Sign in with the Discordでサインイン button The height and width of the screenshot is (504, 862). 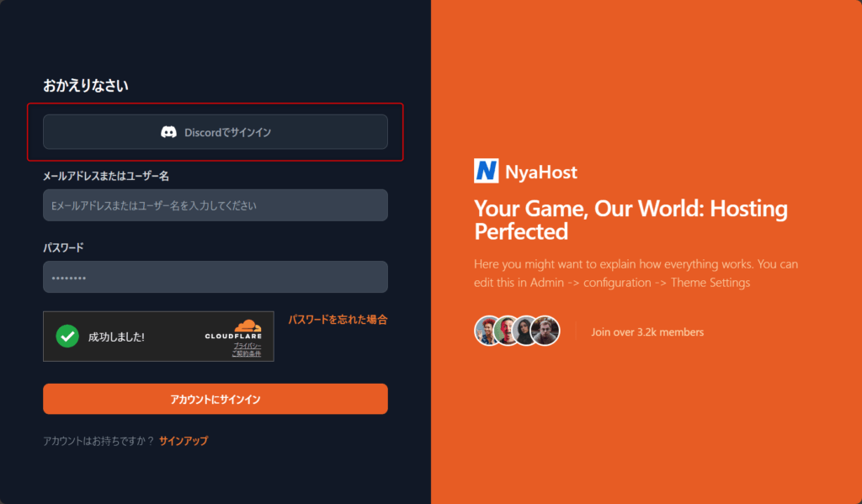point(215,132)
